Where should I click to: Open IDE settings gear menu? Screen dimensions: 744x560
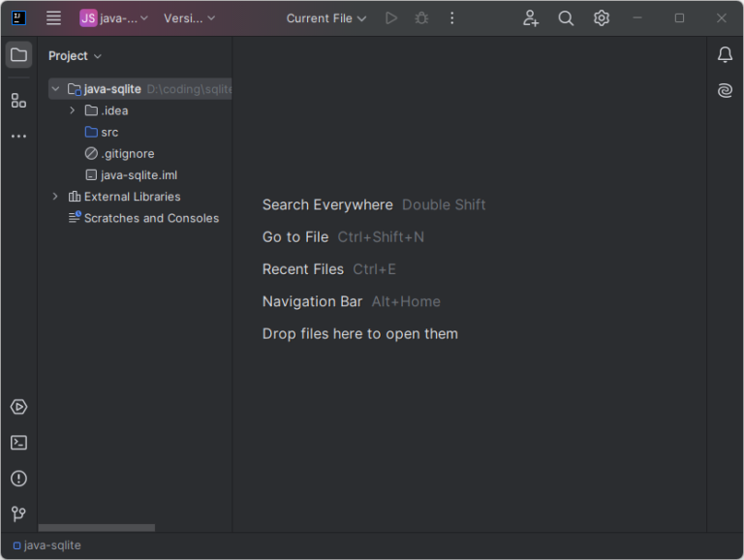pyautogui.click(x=602, y=18)
